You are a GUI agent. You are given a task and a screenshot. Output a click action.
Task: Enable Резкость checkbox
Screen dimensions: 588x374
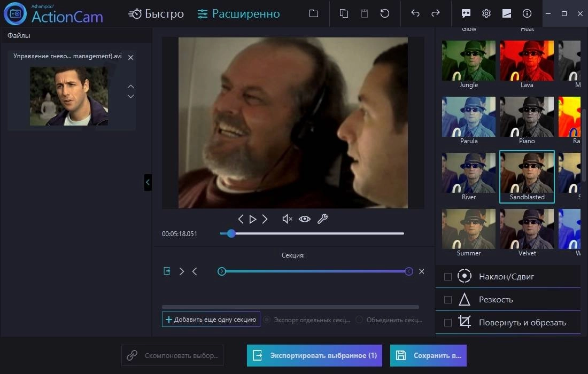[x=448, y=299]
